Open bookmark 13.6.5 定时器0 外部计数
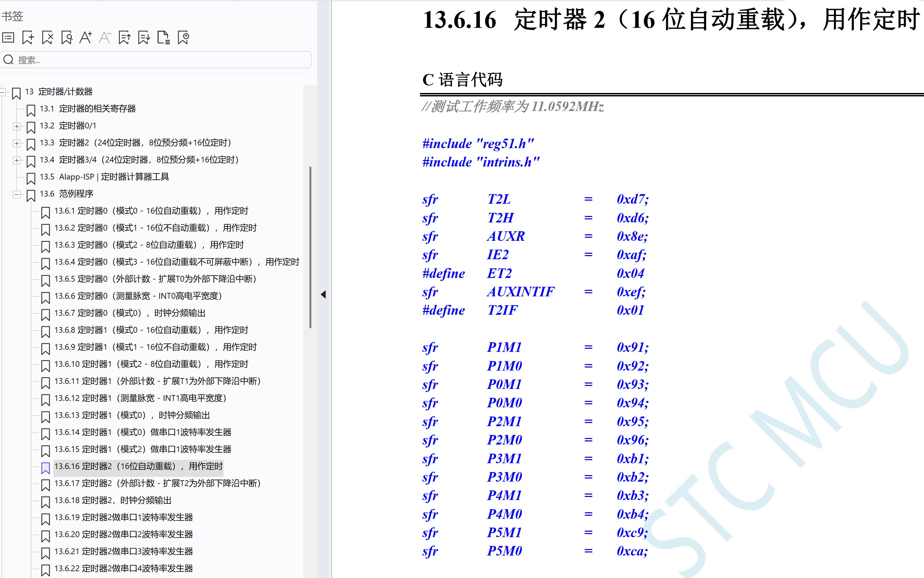Viewport: 924px width, 578px height. [156, 279]
